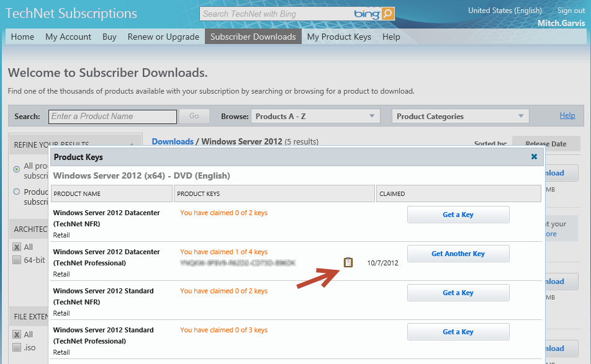Image resolution: width=591 pixels, height=364 pixels.
Task: Check the All architecture checkbox
Action: coord(17,247)
